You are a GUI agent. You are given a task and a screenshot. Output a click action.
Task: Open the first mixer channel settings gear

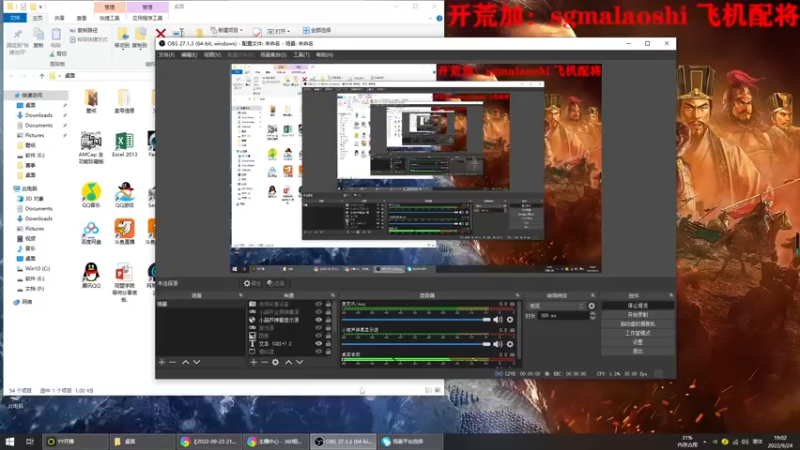tap(510, 319)
